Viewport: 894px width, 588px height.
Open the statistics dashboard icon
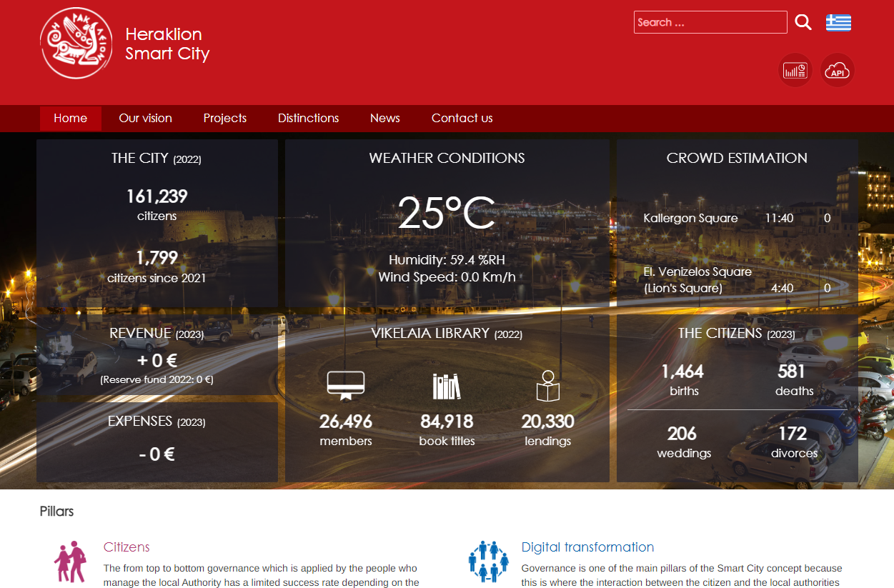795,70
